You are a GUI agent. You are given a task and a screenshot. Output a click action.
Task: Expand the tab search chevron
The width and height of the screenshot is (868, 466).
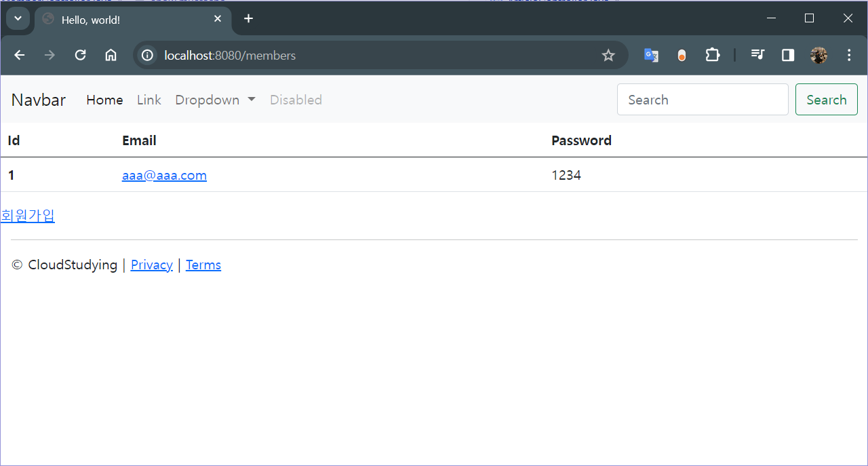[18, 19]
